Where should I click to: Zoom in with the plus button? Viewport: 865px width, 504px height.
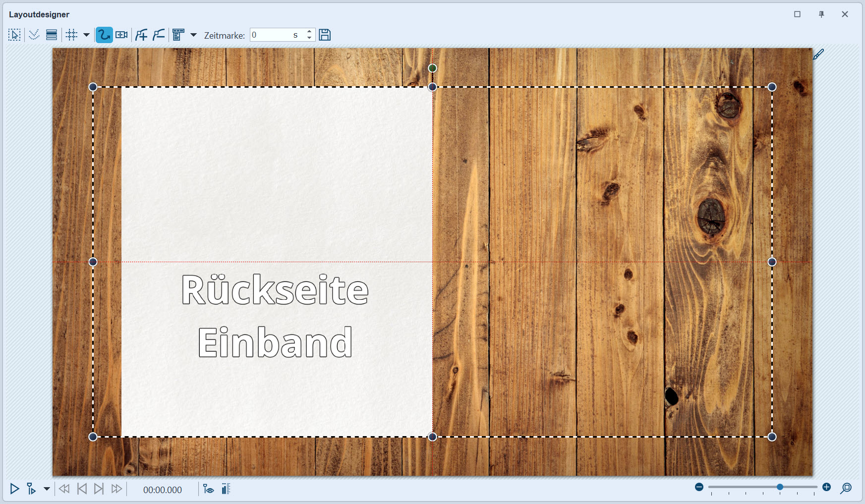(826, 487)
